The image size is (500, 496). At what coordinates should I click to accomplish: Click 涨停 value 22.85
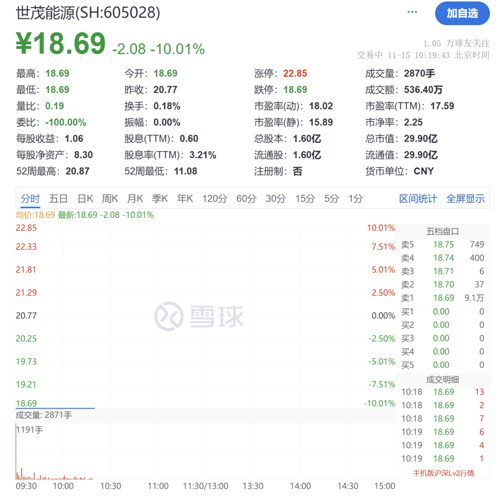[295, 73]
